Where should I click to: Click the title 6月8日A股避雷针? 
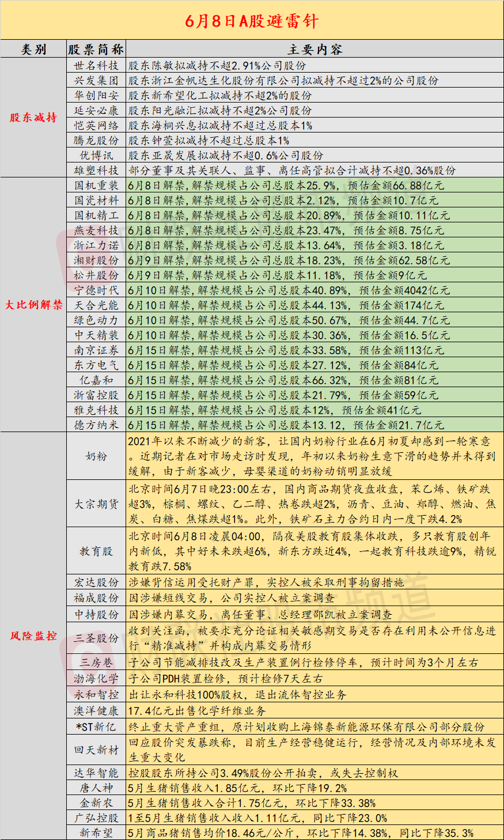(x=252, y=21)
